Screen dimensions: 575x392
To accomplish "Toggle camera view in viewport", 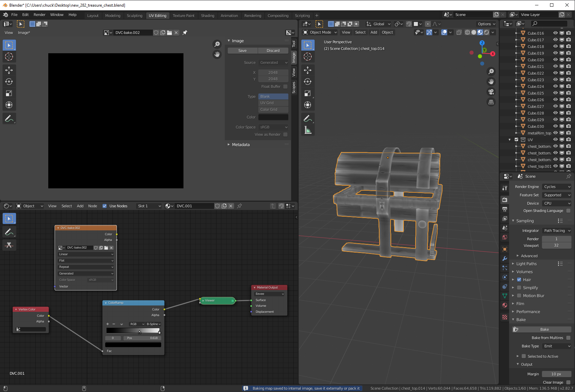I will [x=491, y=92].
